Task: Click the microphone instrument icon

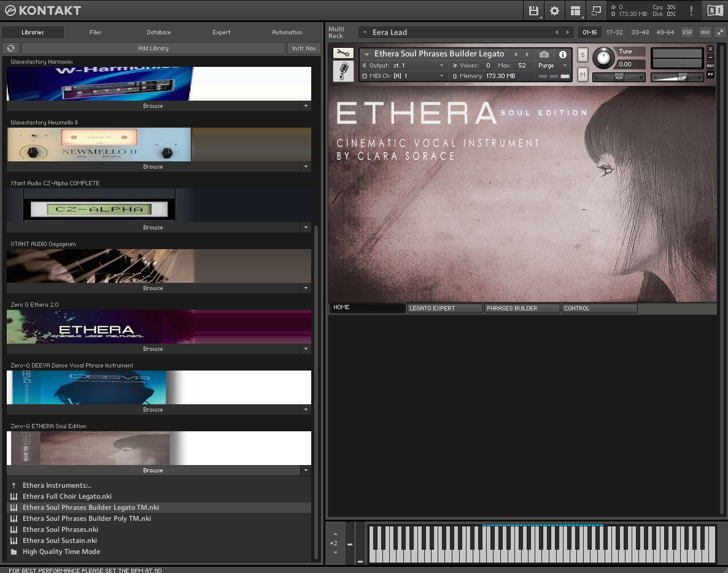Action: coord(343,71)
